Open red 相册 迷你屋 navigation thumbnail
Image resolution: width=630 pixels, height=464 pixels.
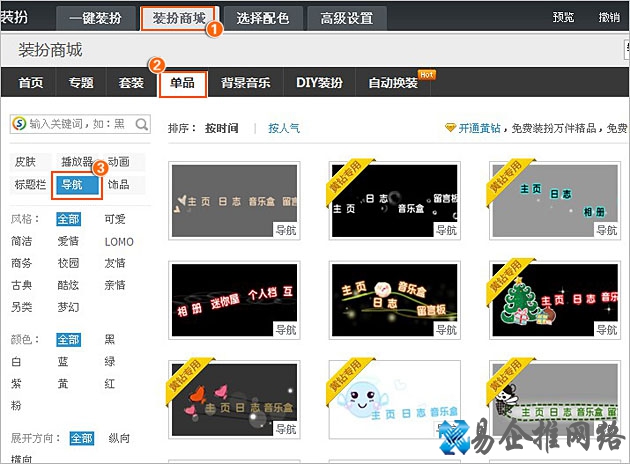point(234,300)
